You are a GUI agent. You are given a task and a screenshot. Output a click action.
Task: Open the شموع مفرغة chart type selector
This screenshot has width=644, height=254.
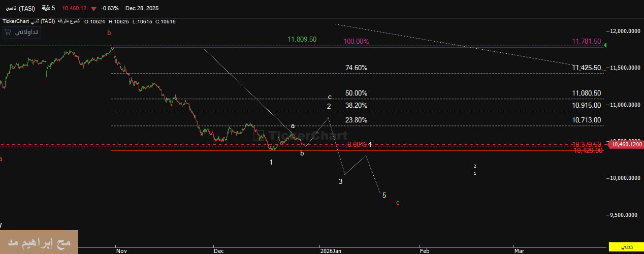pos(70,21)
